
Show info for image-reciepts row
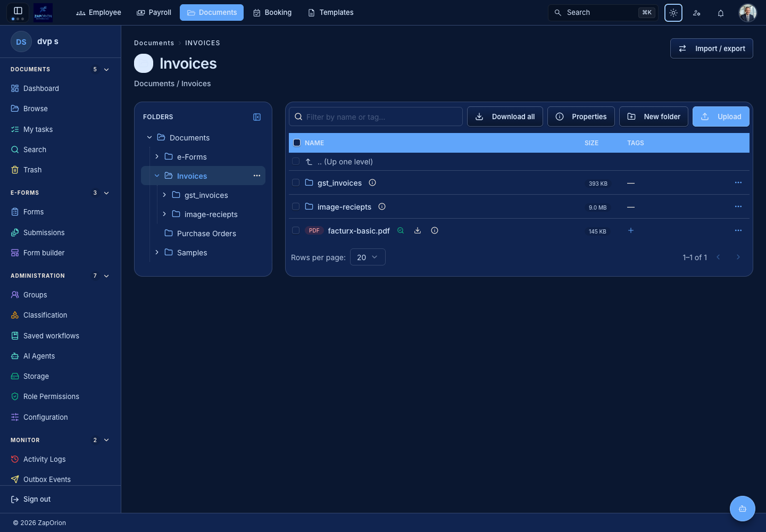(x=382, y=206)
